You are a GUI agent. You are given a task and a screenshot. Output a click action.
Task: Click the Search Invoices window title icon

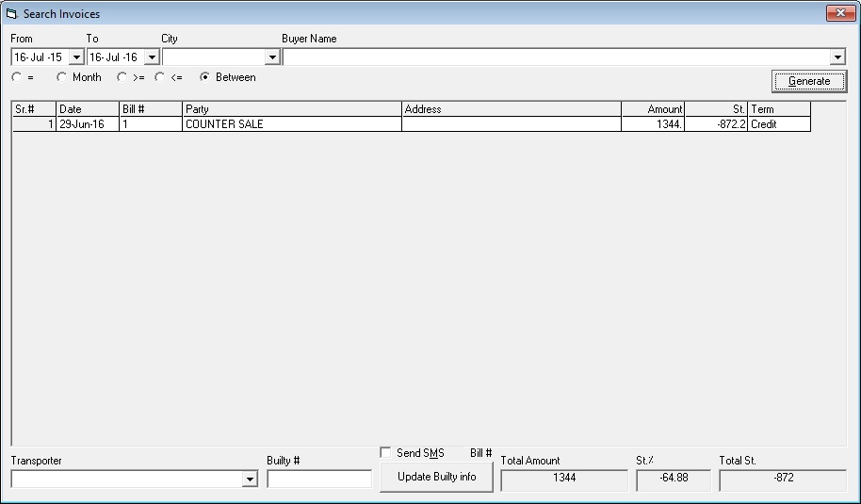(x=12, y=14)
